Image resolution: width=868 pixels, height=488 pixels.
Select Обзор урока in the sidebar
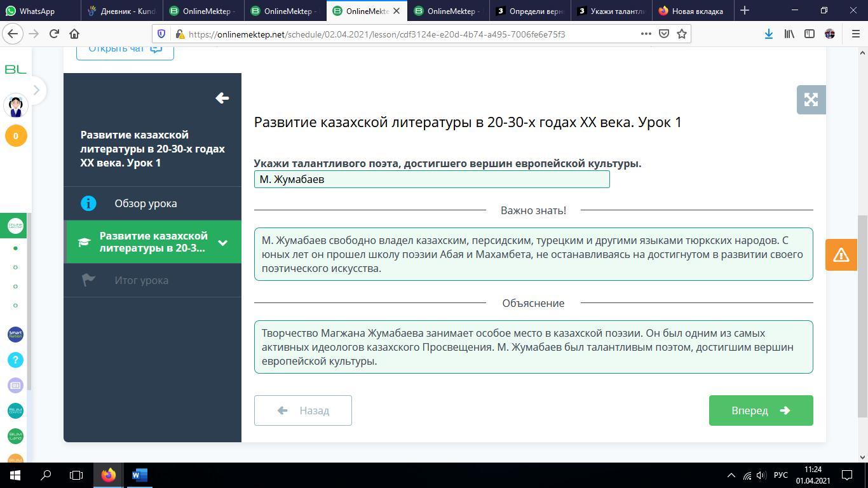146,203
